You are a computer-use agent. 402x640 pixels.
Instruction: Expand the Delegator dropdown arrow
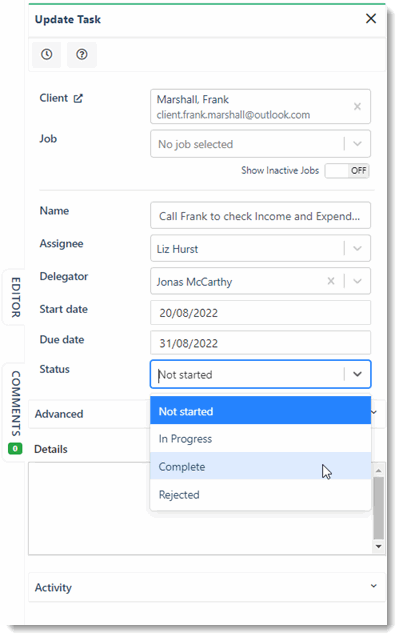click(357, 281)
